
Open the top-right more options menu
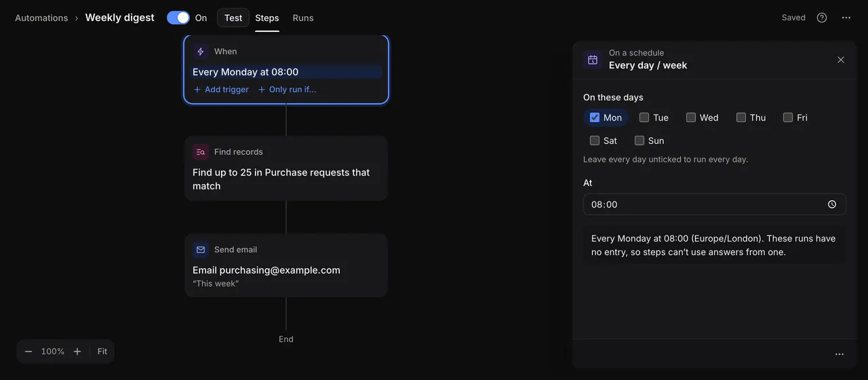pyautogui.click(x=846, y=18)
